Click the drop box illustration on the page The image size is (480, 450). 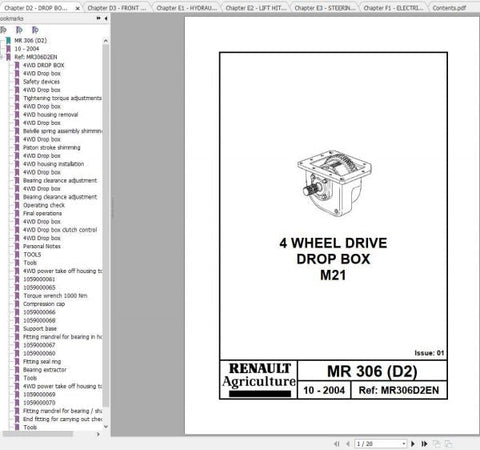(x=334, y=184)
